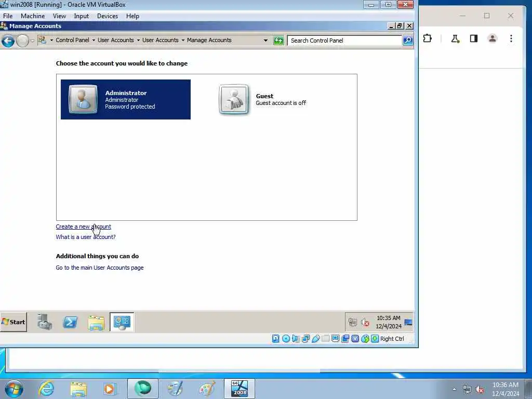Select Manage Accounts breadcrumb
This screenshot has width=532, height=399.
209,40
